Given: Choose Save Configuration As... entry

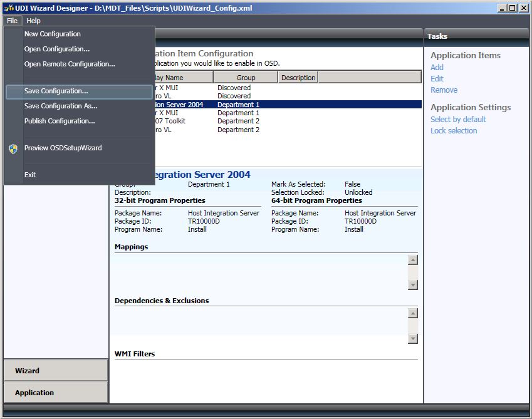Looking at the screenshot, I should tap(61, 106).
